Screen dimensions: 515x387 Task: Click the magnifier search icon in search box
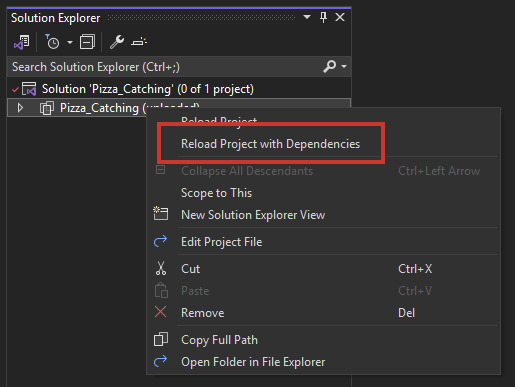[330, 67]
